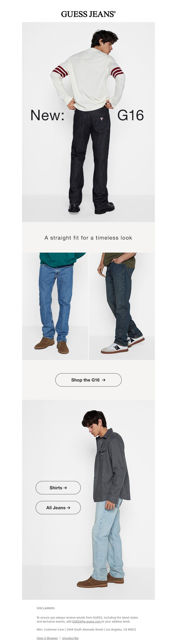Viewport: 177px width, 644px height.
Task: Click the arrow beside Shirts
Action: coord(65,488)
